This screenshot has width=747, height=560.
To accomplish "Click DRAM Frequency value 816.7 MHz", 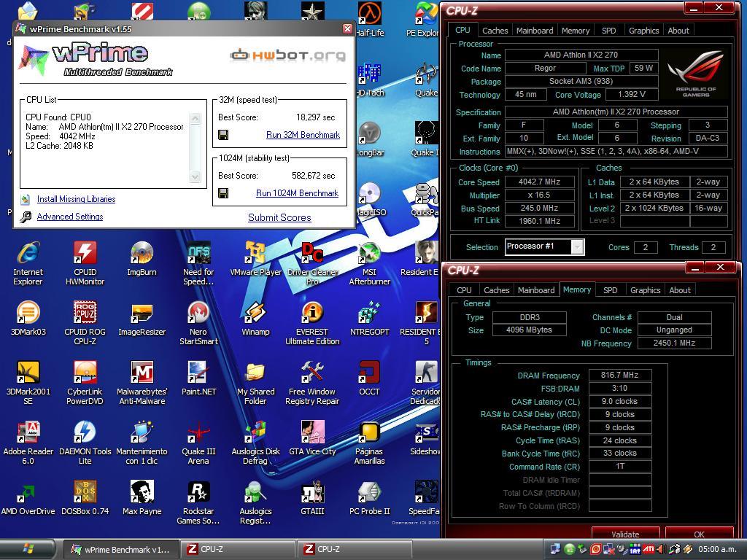I will coord(619,376).
